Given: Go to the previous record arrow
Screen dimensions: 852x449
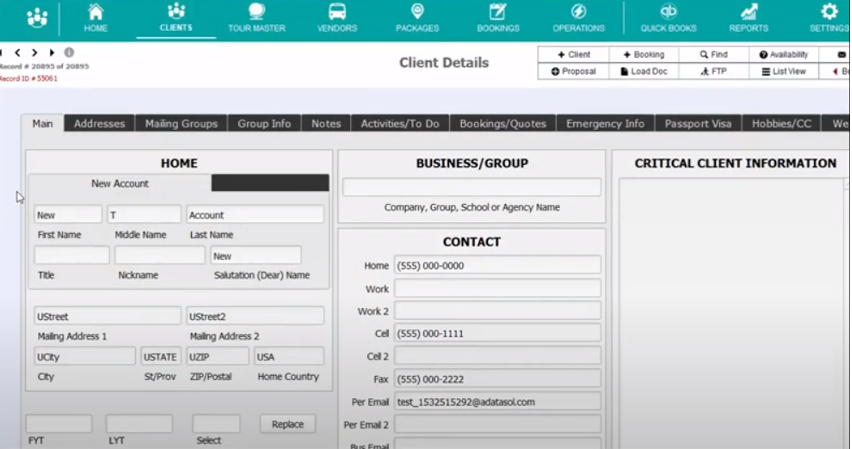Looking at the screenshot, I should tap(18, 53).
